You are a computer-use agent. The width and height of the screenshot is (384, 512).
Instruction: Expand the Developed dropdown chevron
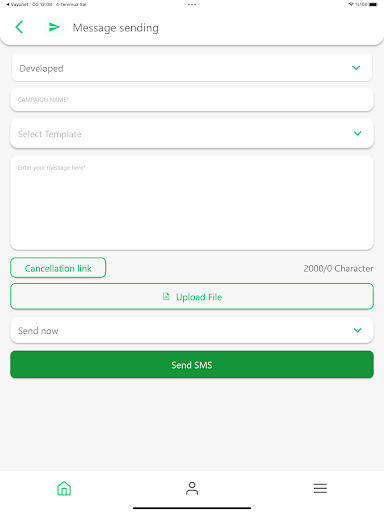tap(356, 68)
